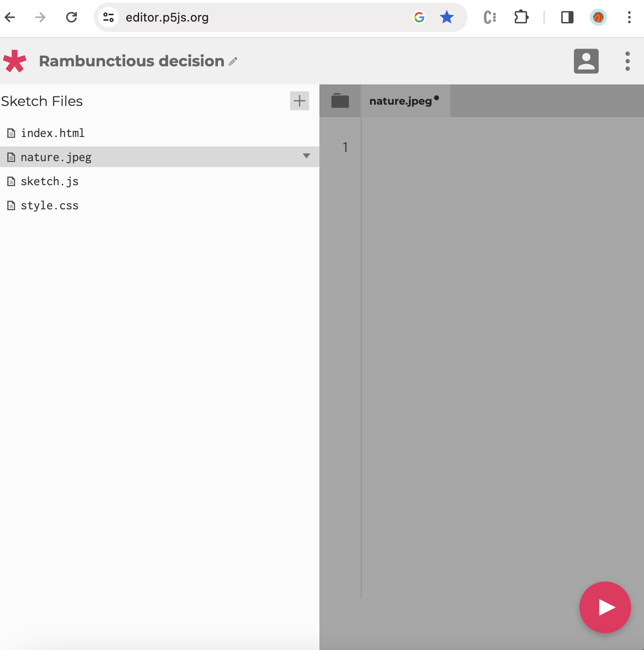Image resolution: width=644 pixels, height=650 pixels.
Task: Switch to the nature.jpeg editor tab
Action: 400,100
